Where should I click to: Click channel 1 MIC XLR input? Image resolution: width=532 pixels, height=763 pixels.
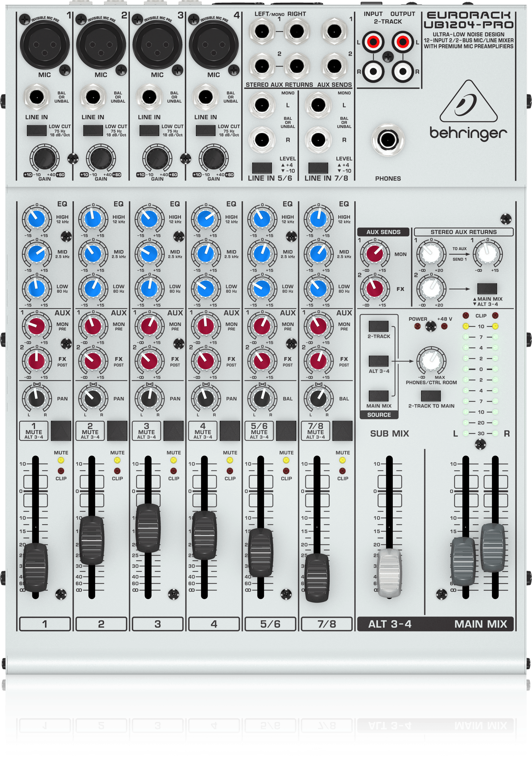click(44, 44)
